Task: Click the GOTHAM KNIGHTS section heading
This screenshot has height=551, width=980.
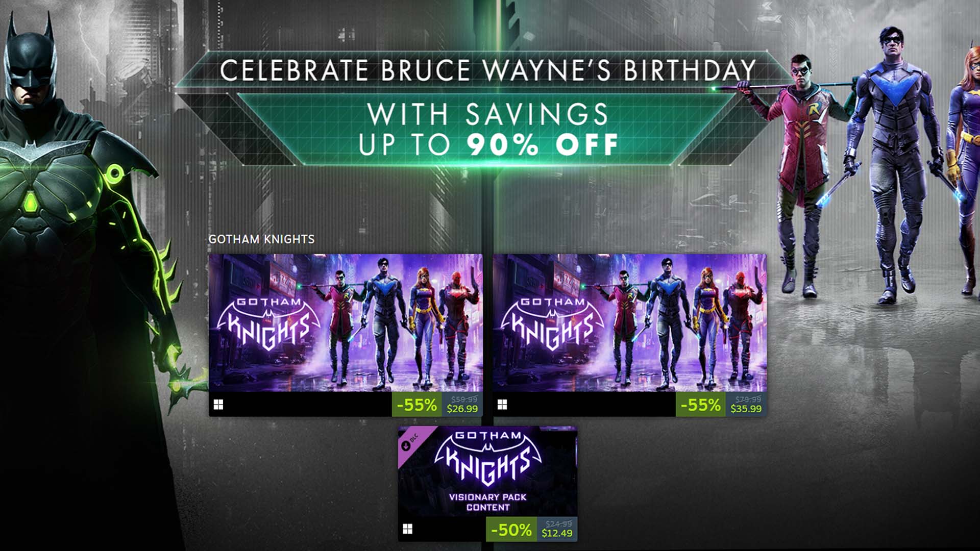Action: (x=261, y=239)
